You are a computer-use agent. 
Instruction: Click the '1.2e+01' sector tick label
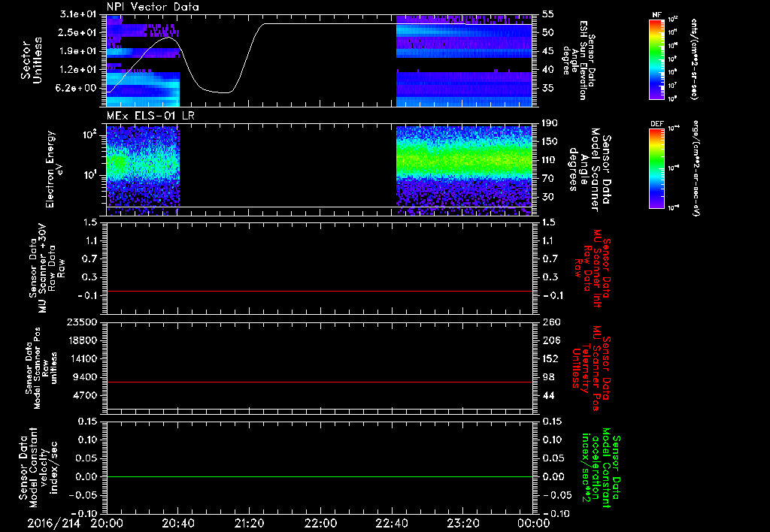77,70
